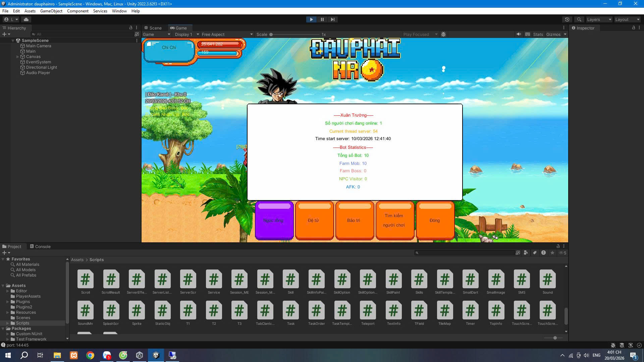Open the Free Aspect dropdown
The height and width of the screenshot is (362, 644).
click(x=227, y=34)
